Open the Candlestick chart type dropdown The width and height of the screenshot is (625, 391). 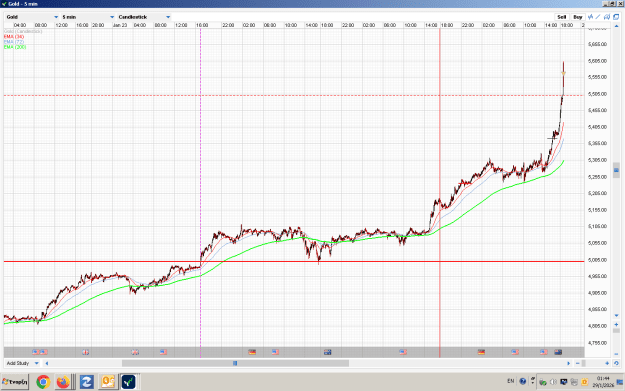(x=144, y=17)
